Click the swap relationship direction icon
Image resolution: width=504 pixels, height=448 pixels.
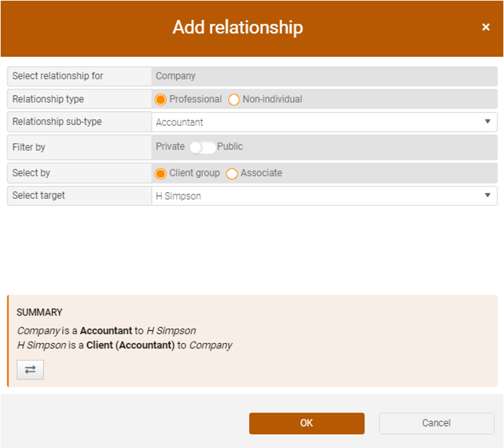click(x=30, y=370)
